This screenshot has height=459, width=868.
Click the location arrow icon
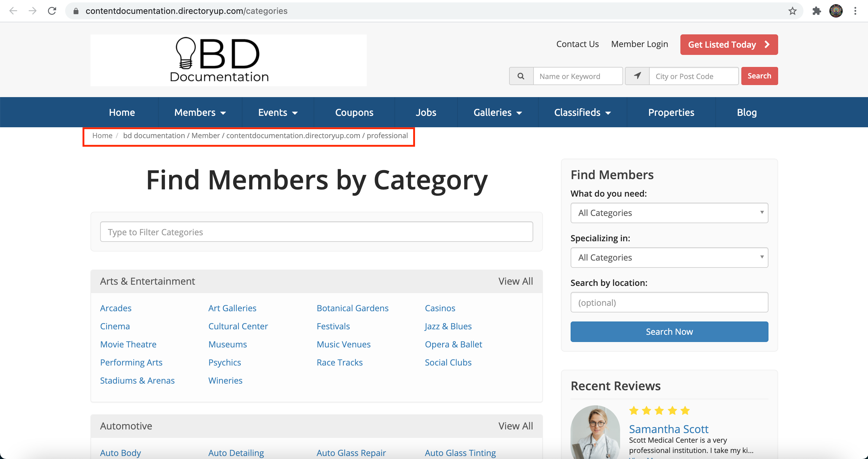coord(637,76)
